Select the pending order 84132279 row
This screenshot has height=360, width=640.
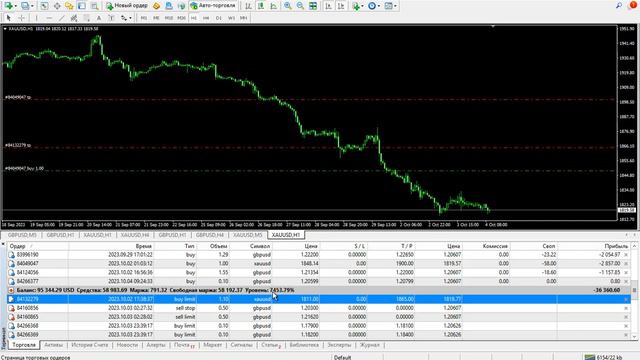point(319,299)
